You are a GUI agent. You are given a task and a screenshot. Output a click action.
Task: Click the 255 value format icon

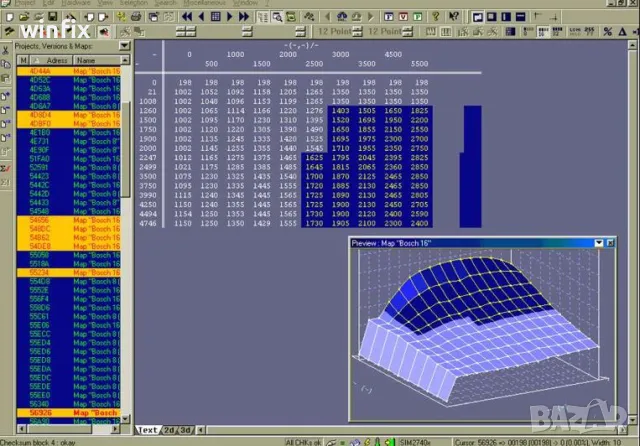(x=589, y=31)
